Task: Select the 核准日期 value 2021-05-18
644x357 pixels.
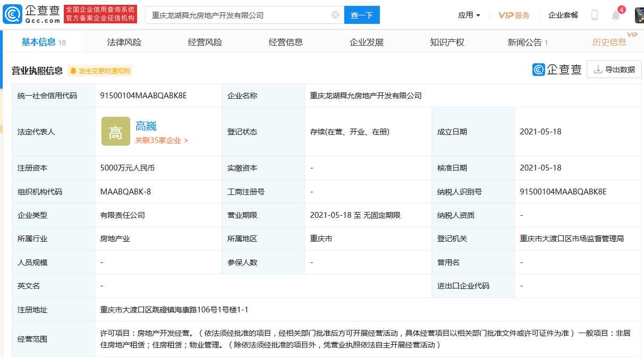Action: click(x=540, y=168)
